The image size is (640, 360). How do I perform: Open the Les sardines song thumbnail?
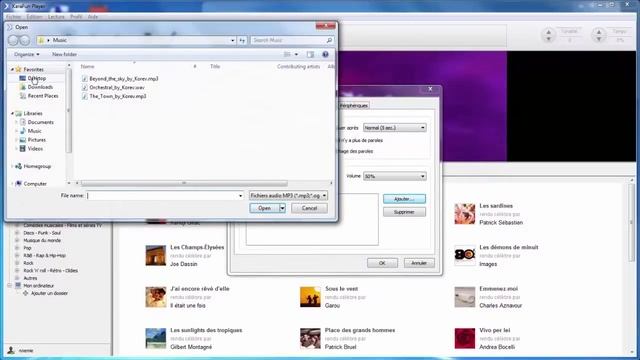pyautogui.click(x=464, y=214)
